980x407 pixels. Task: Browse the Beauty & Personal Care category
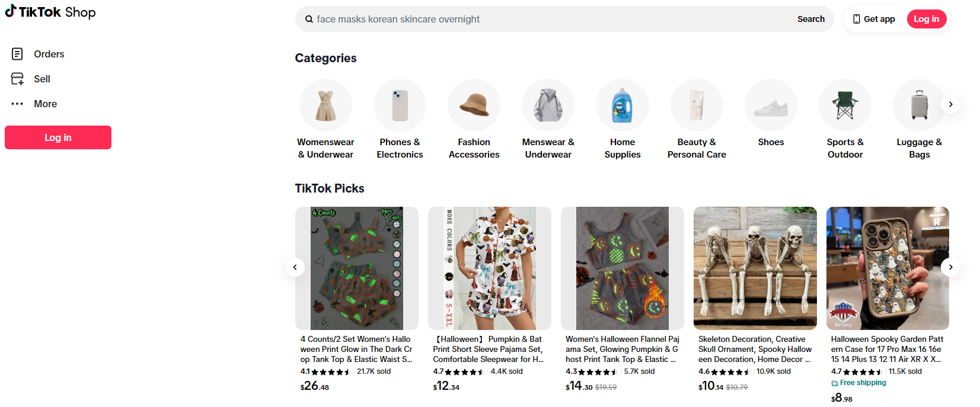click(696, 105)
